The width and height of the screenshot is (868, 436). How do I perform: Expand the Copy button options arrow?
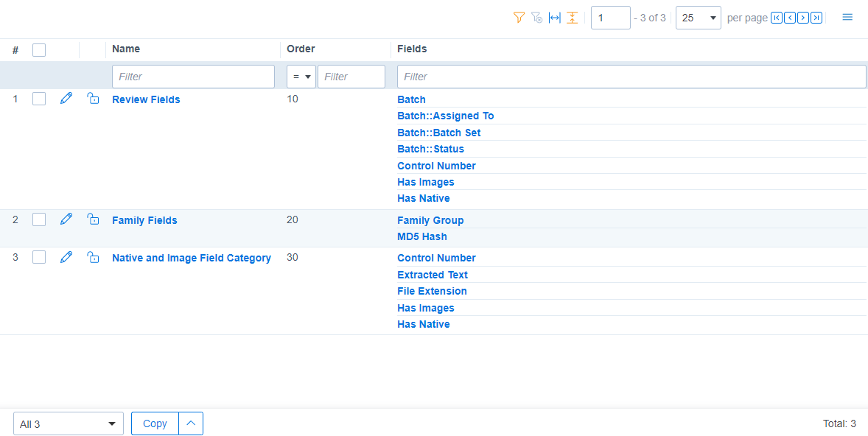(191, 423)
